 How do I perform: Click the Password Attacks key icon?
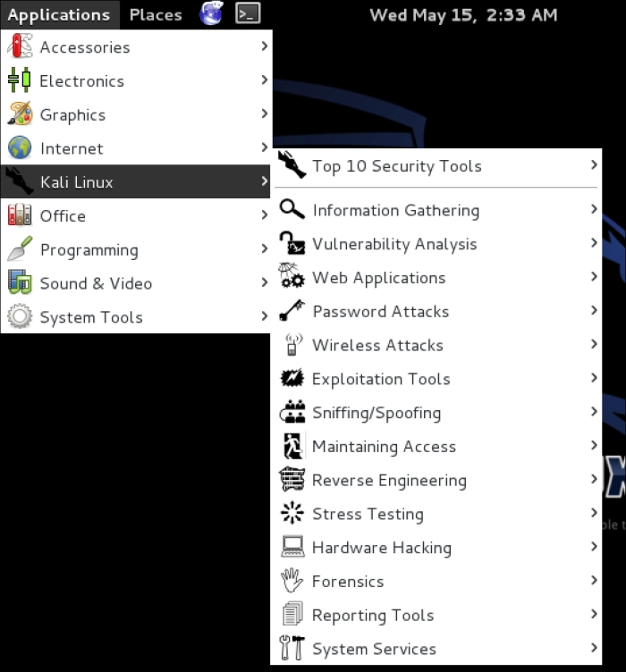pos(292,311)
